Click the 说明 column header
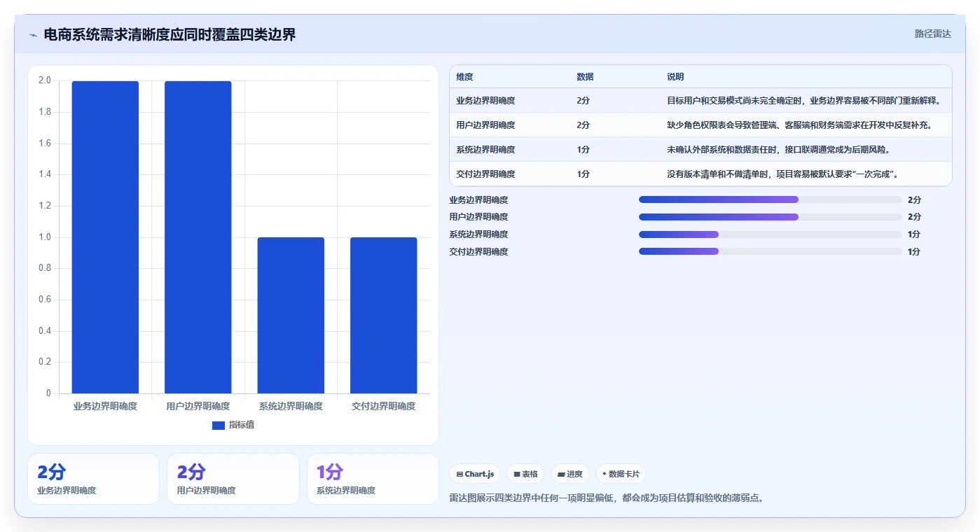This screenshot has width=980, height=532. pyautogui.click(x=676, y=77)
